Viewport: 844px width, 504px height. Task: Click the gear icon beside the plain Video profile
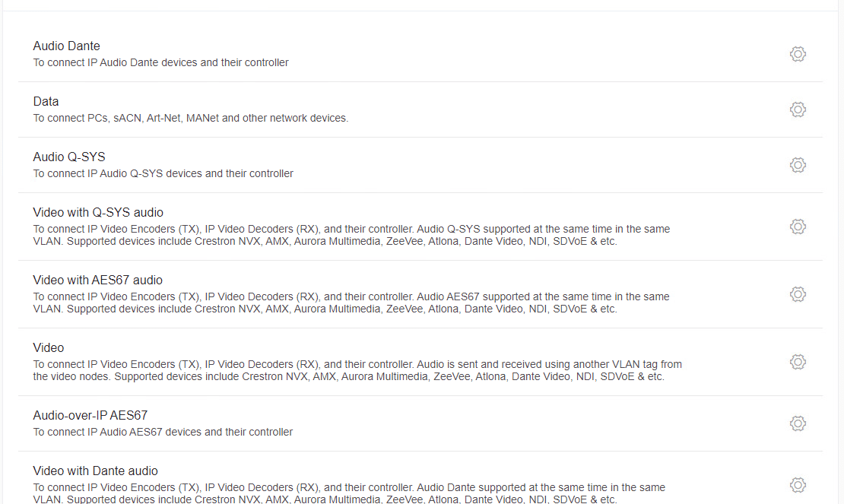798,361
